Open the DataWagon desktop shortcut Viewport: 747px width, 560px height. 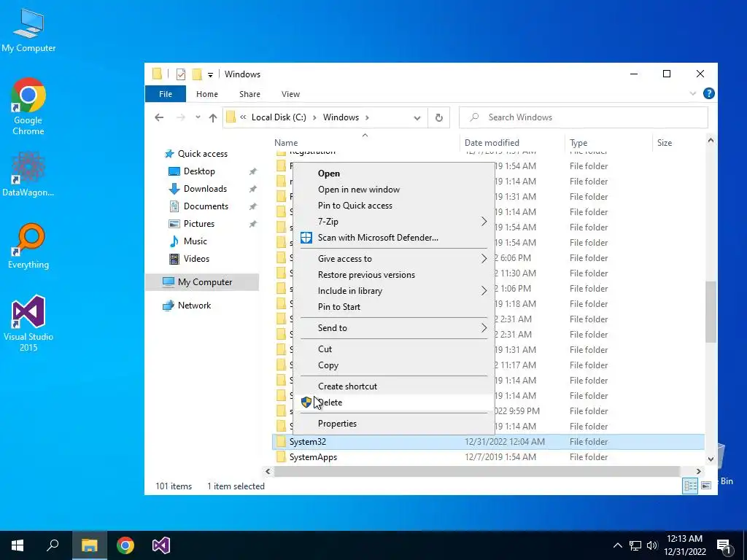coord(28,174)
